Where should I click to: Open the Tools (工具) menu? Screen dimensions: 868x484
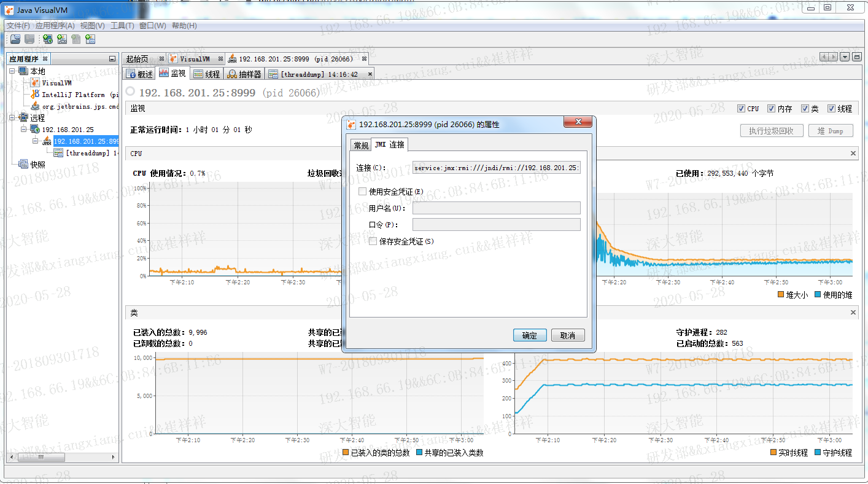coord(122,26)
